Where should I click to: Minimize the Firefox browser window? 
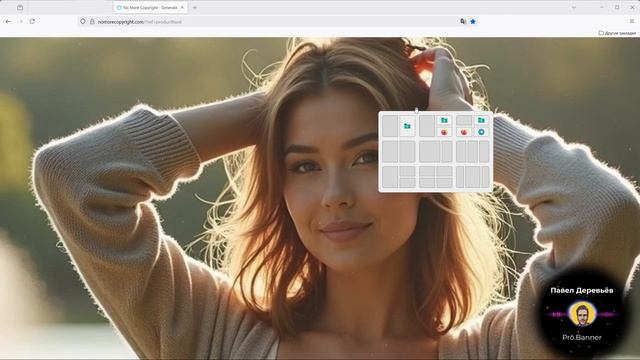pyautogui.click(x=602, y=7)
